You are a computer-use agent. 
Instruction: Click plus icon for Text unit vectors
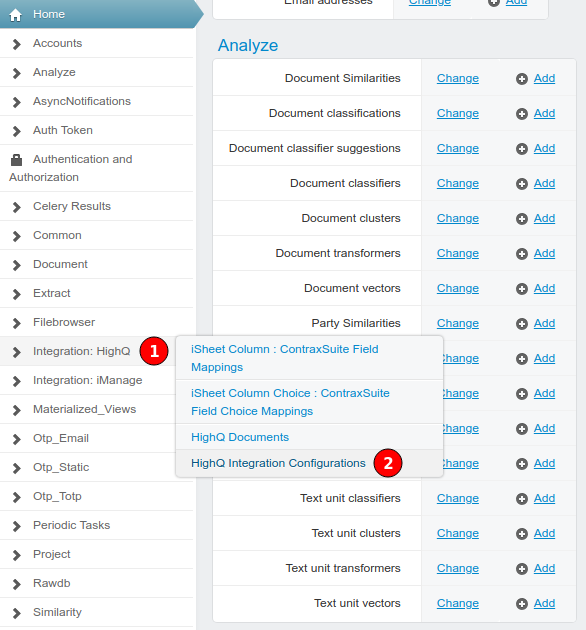tap(522, 603)
